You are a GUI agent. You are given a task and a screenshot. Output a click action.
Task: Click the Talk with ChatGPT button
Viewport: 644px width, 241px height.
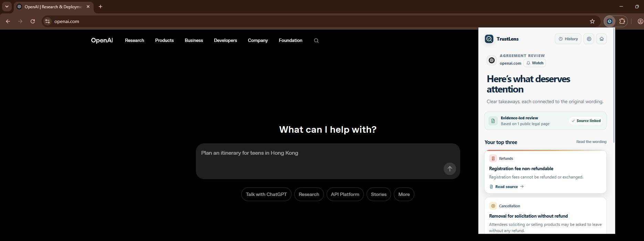click(266, 194)
